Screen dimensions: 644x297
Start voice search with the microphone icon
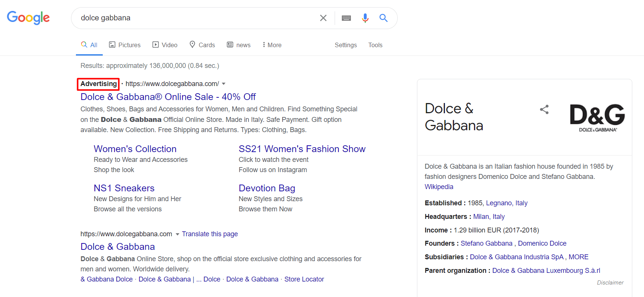click(365, 18)
